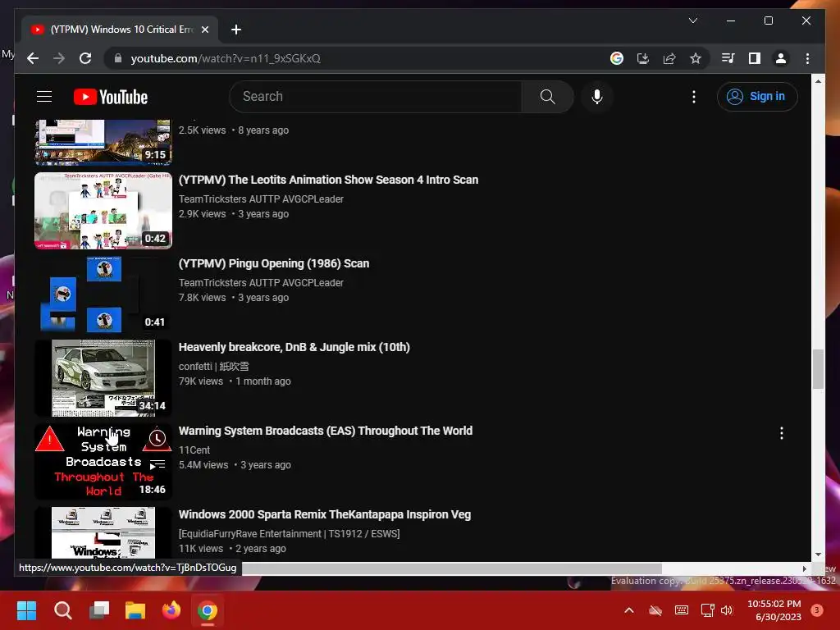Open a new tab
This screenshot has width=840, height=630.
(x=236, y=30)
